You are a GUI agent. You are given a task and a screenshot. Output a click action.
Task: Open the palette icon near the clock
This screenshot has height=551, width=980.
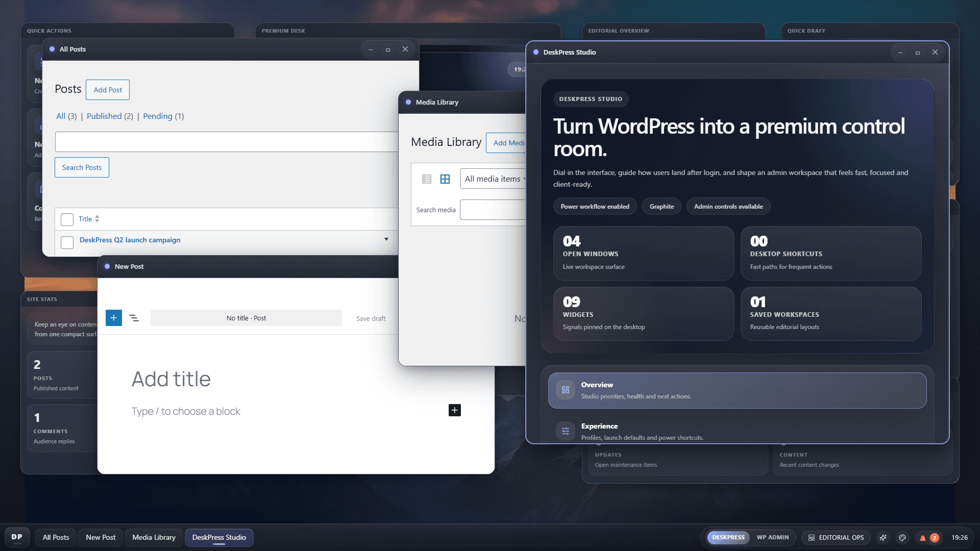tap(902, 538)
